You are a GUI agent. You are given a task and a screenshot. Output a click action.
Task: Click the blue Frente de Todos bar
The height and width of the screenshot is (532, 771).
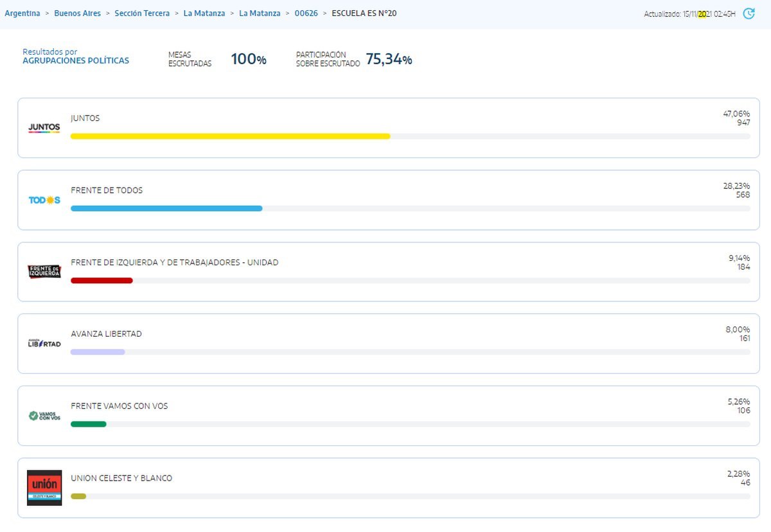(166, 208)
